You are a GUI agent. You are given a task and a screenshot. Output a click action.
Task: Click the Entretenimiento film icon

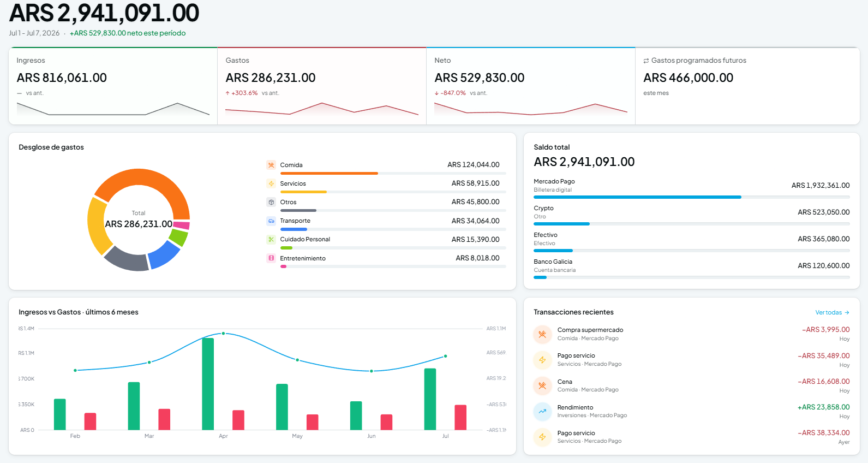pos(271,258)
